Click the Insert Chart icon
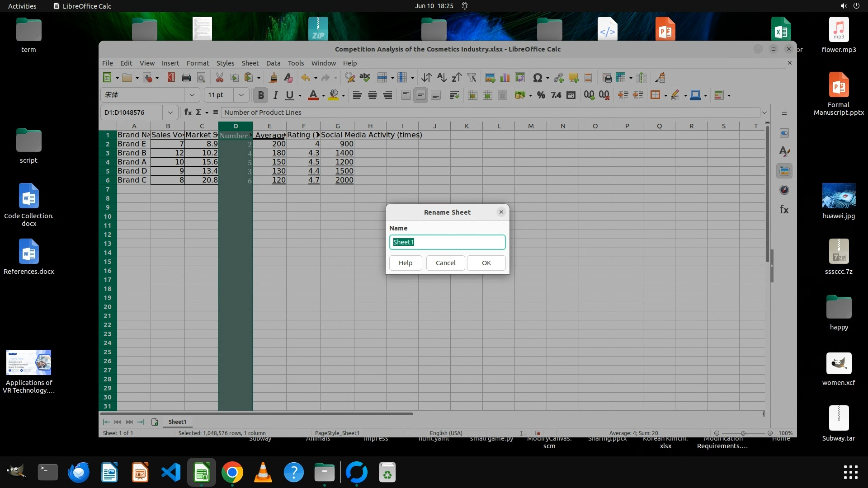 505,78
